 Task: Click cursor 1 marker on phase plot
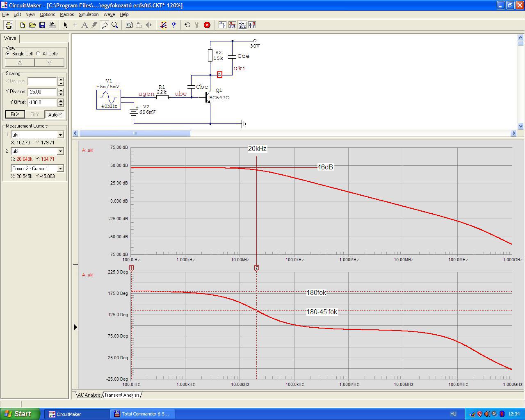tap(132, 268)
